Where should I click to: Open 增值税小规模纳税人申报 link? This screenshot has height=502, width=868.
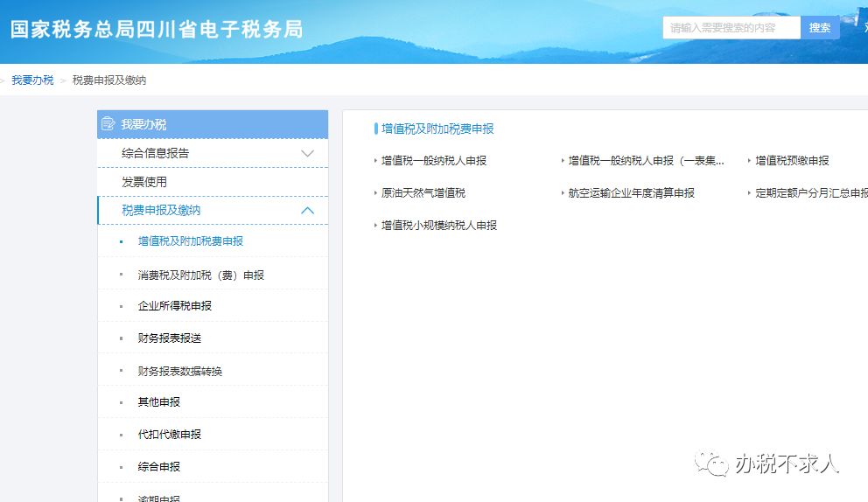pos(439,226)
